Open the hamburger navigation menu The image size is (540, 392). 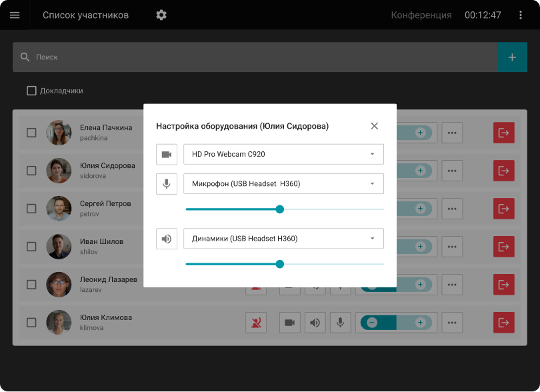point(15,15)
